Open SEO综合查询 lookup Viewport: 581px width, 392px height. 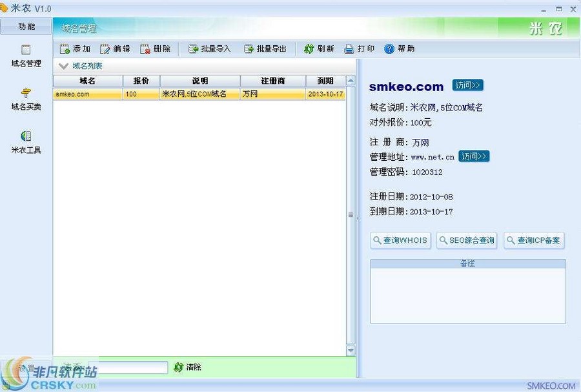click(466, 240)
